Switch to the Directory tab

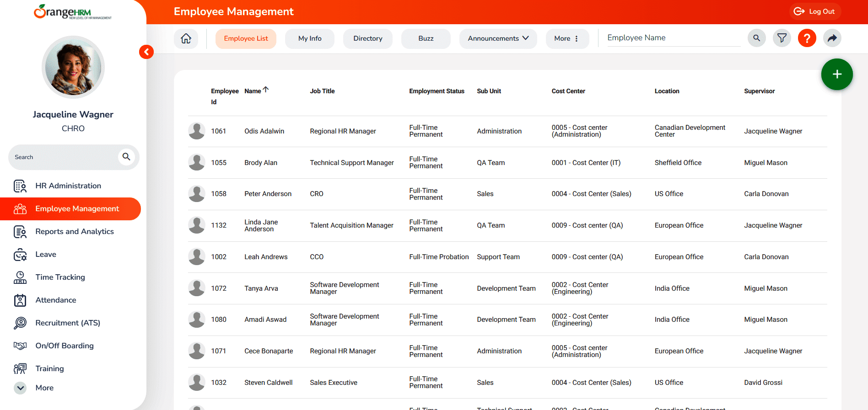coord(367,38)
